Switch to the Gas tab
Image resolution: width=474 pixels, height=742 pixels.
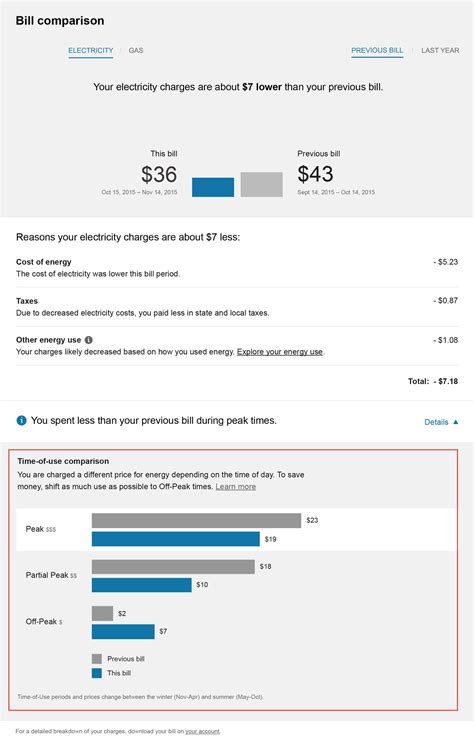click(x=136, y=50)
